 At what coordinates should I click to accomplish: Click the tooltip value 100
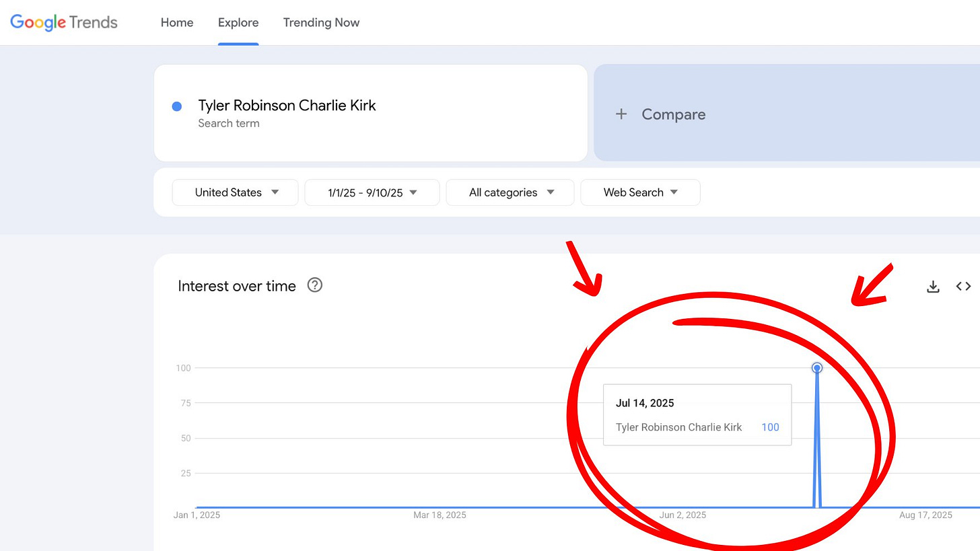pos(770,427)
